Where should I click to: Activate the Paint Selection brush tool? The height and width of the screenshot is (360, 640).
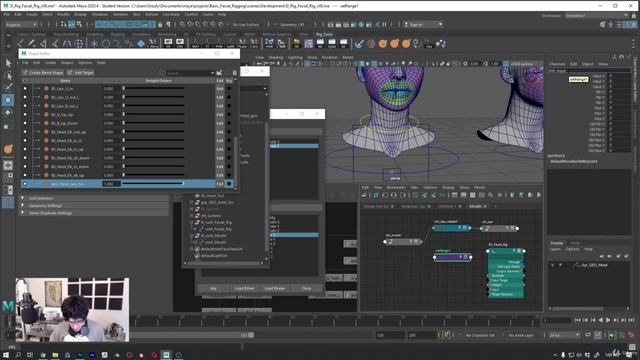tap(8, 87)
